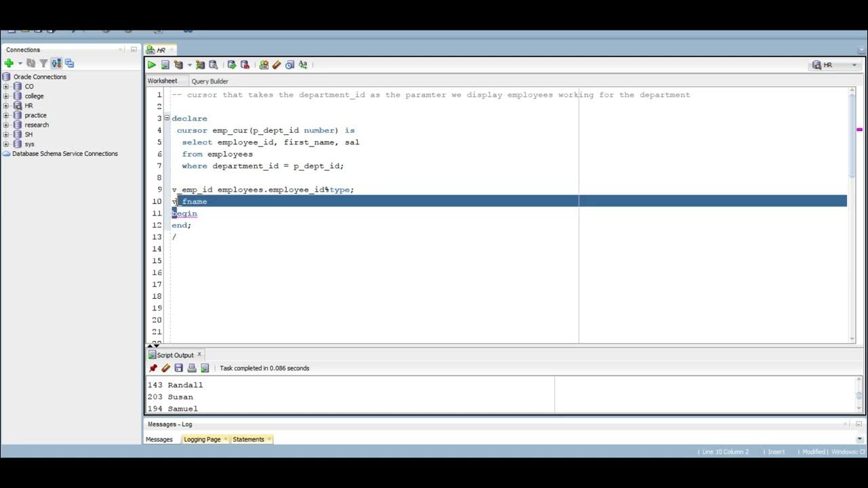
Task: Click '203 Susan' in the script output
Action: 170,397
